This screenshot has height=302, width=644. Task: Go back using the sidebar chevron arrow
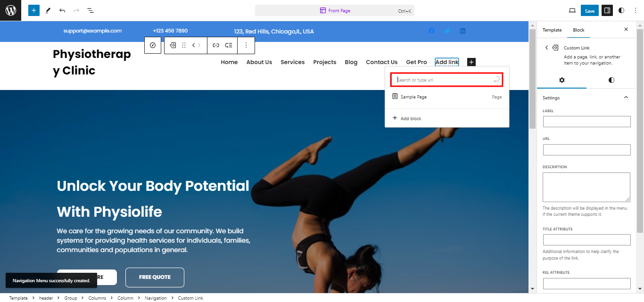(546, 48)
